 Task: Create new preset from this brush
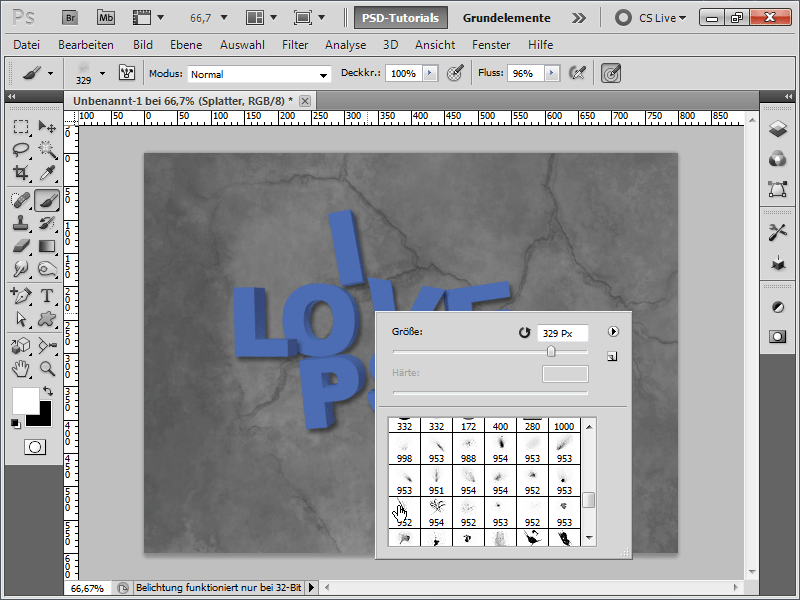pos(612,356)
